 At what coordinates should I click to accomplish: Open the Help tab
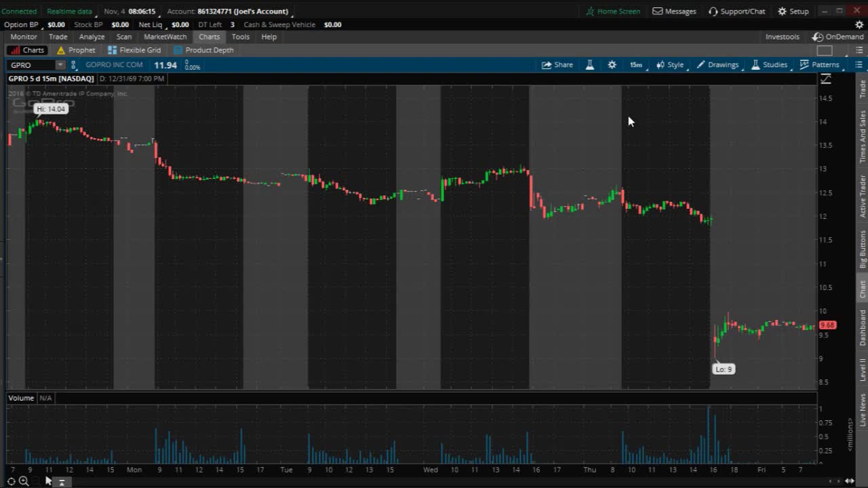(x=269, y=37)
